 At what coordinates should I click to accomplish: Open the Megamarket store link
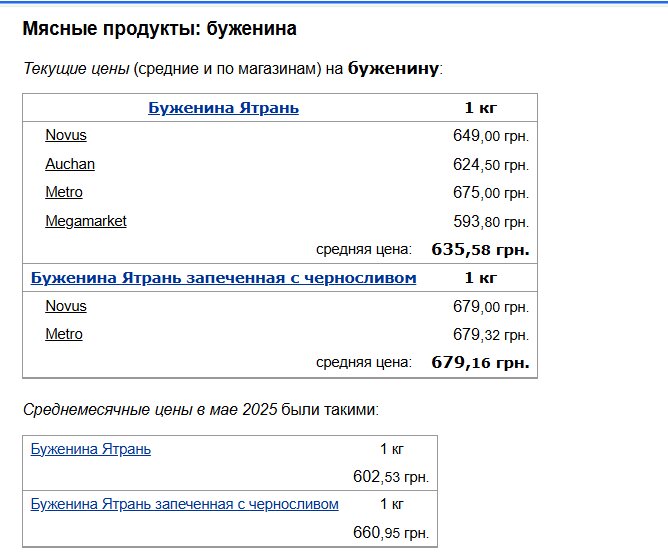(x=86, y=221)
